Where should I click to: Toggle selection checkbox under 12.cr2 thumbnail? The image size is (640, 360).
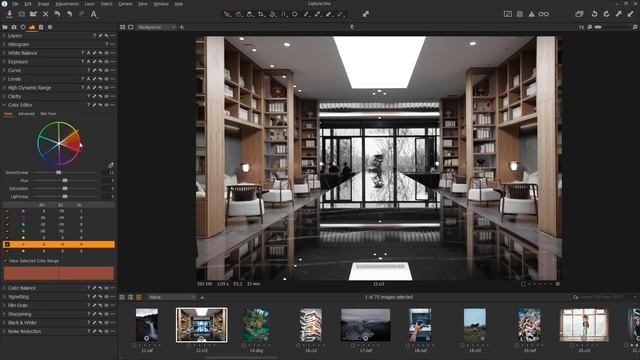(x=189, y=345)
